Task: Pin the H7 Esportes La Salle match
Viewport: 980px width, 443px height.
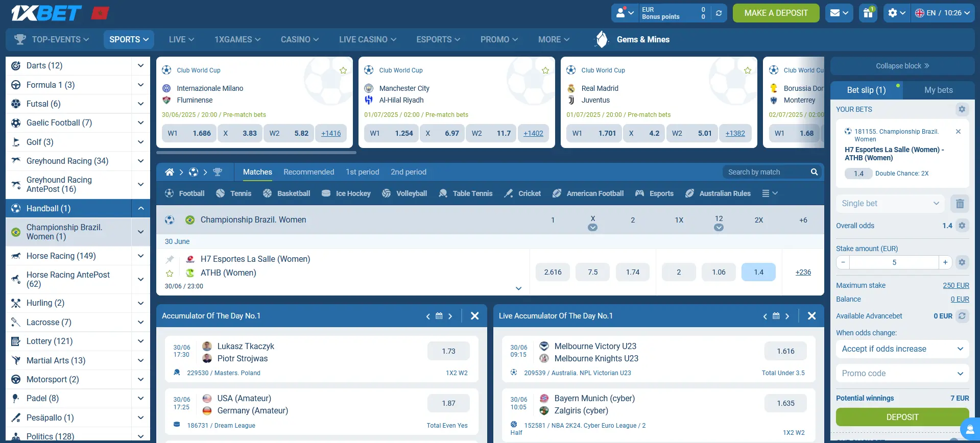Action: [x=170, y=259]
